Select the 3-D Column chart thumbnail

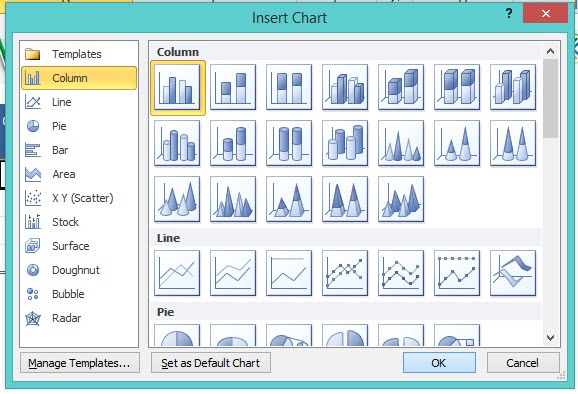coord(513,87)
